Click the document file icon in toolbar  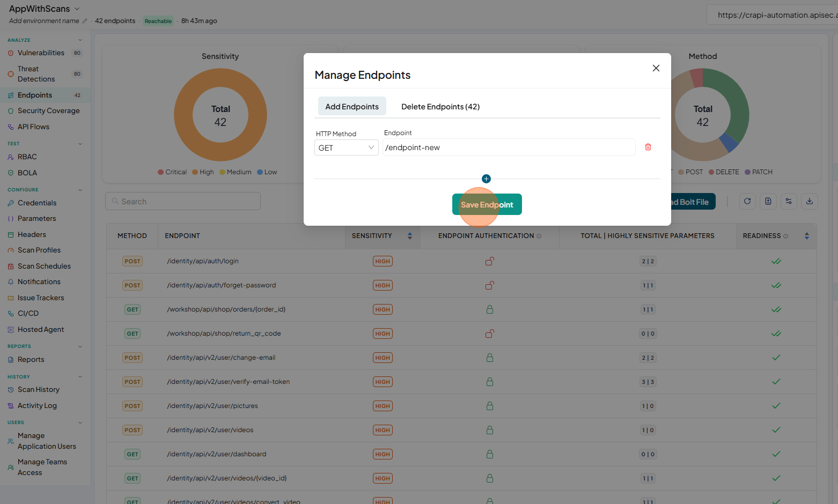click(x=768, y=201)
